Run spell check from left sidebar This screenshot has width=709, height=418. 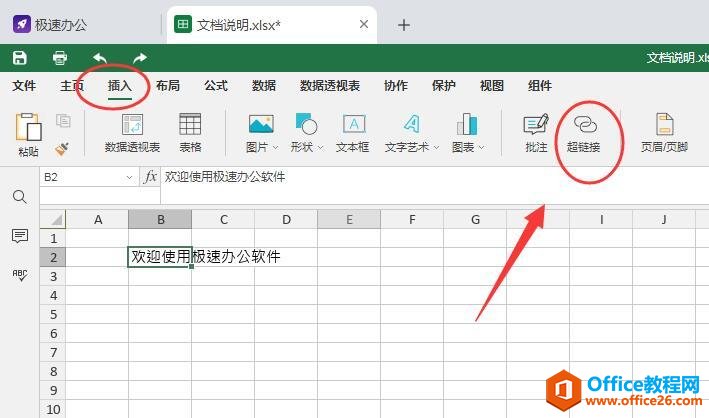click(19, 275)
